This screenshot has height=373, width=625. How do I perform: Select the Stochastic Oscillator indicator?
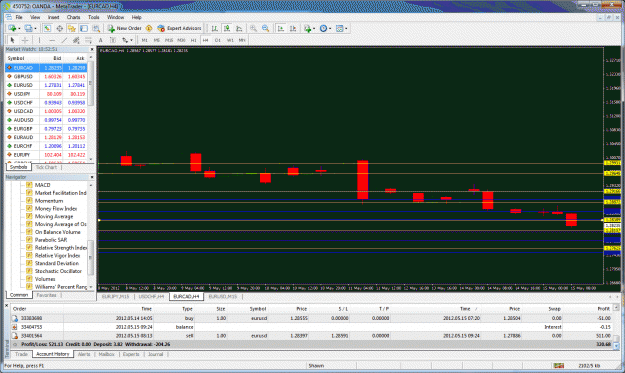tap(58, 271)
